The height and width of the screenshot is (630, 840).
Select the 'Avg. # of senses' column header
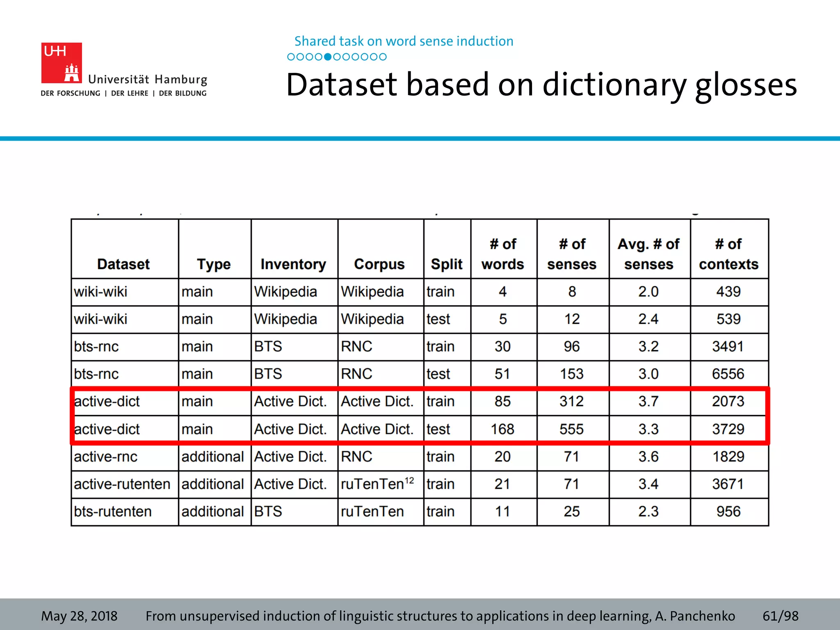click(649, 254)
